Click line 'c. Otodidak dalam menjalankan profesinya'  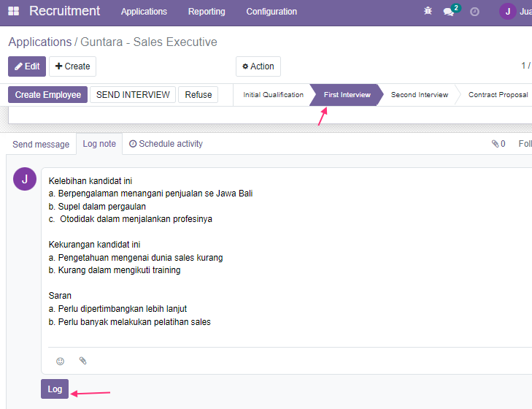coord(131,219)
